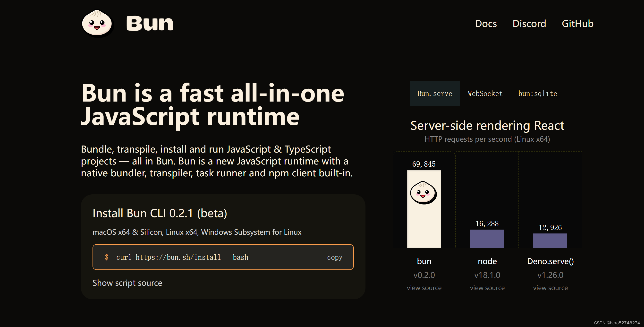
Task: Click the Bun mascot logo in header
Action: point(97,23)
